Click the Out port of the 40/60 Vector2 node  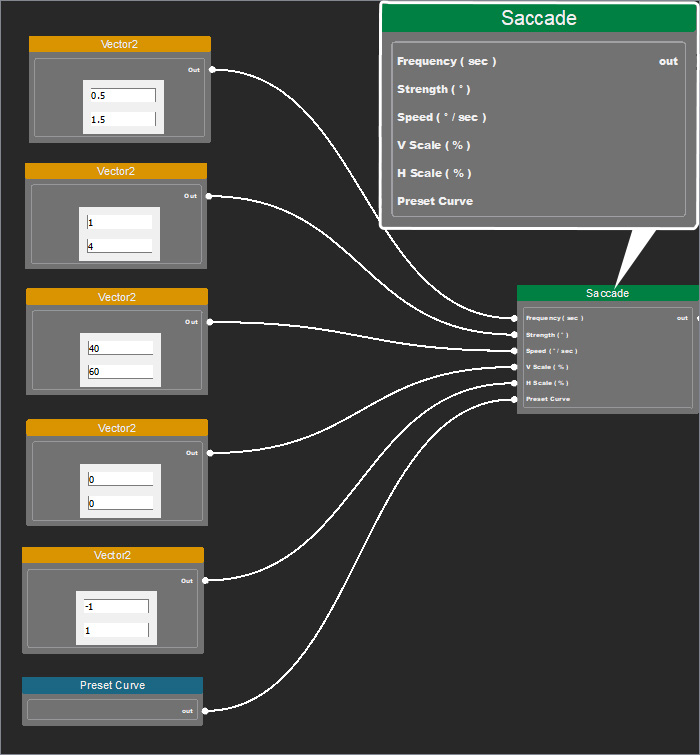click(x=210, y=322)
